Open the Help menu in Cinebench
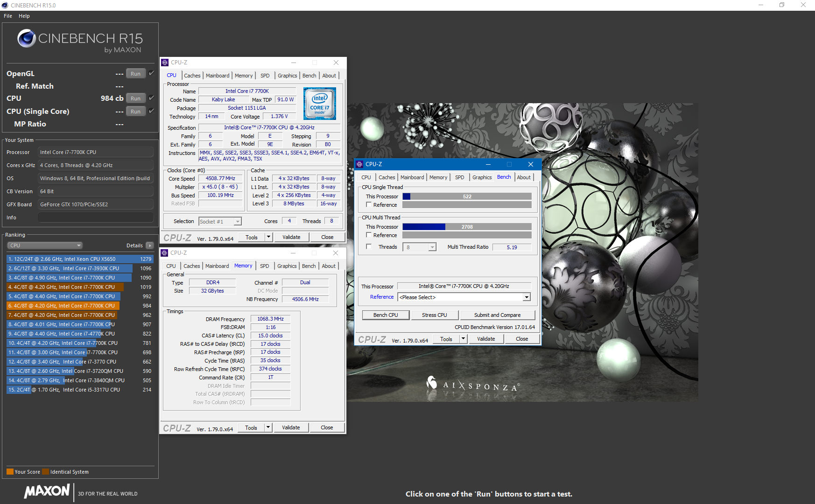This screenshot has width=815, height=504. (24, 16)
